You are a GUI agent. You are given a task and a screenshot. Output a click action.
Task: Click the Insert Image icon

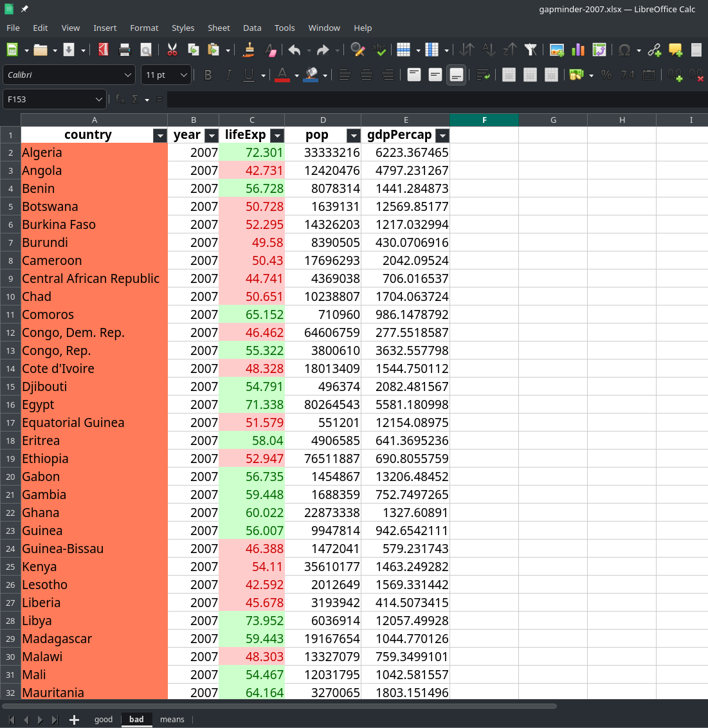point(557,50)
